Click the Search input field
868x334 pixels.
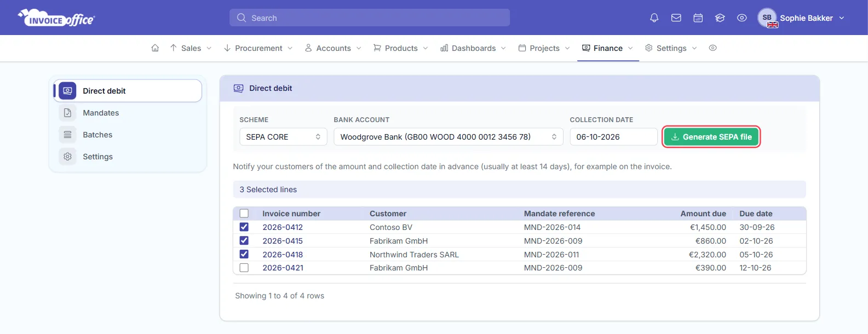coord(370,18)
